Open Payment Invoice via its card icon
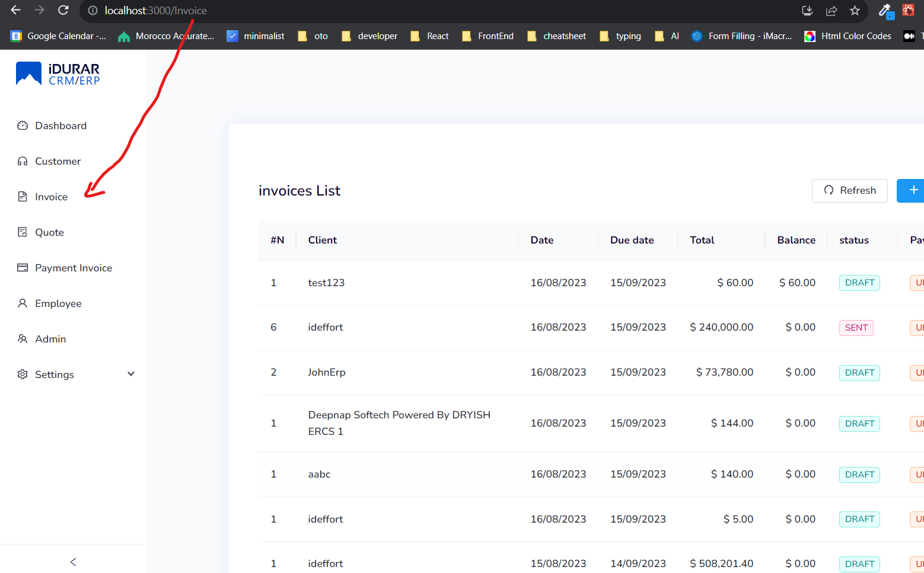 coord(22,267)
